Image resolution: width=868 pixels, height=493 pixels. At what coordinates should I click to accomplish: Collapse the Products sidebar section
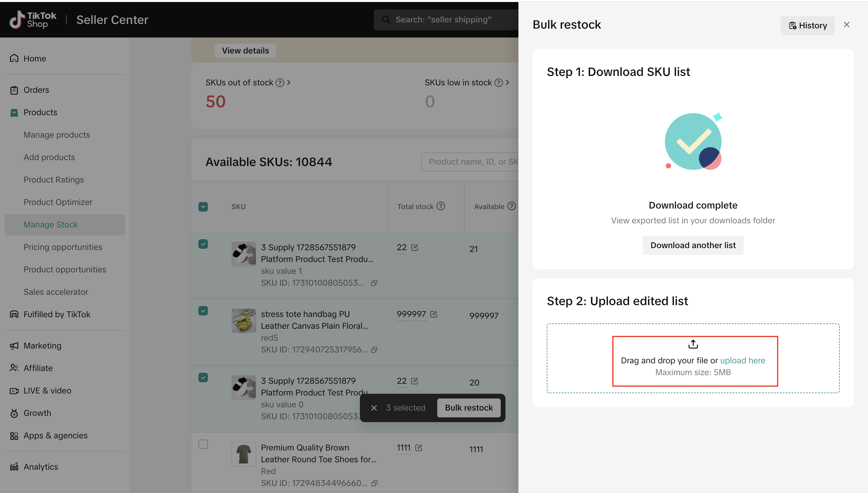click(x=40, y=113)
